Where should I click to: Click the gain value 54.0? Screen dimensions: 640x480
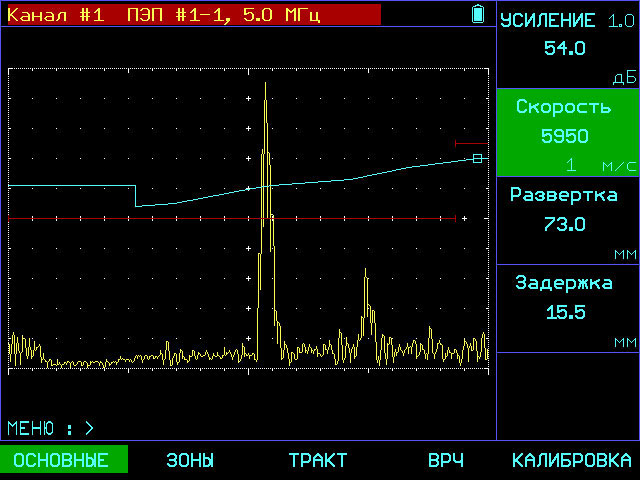point(564,48)
